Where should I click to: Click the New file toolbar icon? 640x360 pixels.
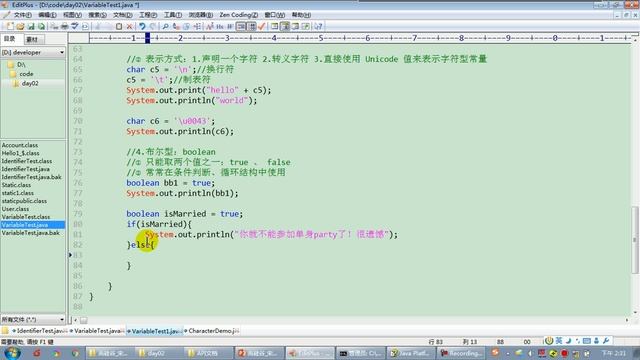[9, 27]
